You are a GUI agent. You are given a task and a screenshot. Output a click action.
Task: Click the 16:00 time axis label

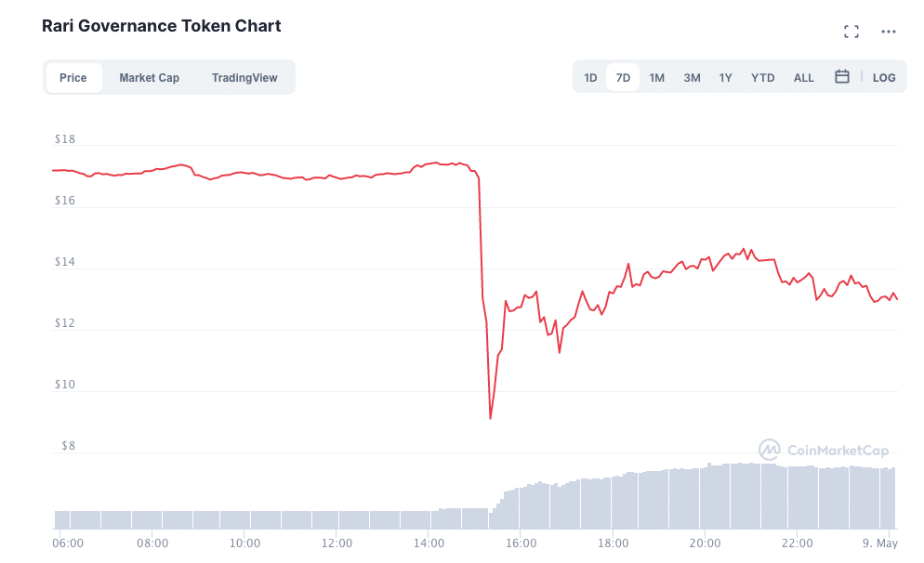521,543
